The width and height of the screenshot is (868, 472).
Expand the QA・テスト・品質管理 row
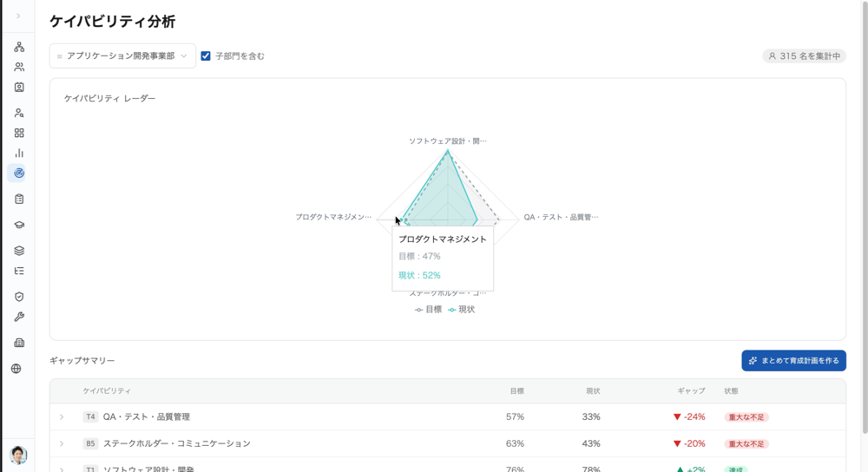62,417
